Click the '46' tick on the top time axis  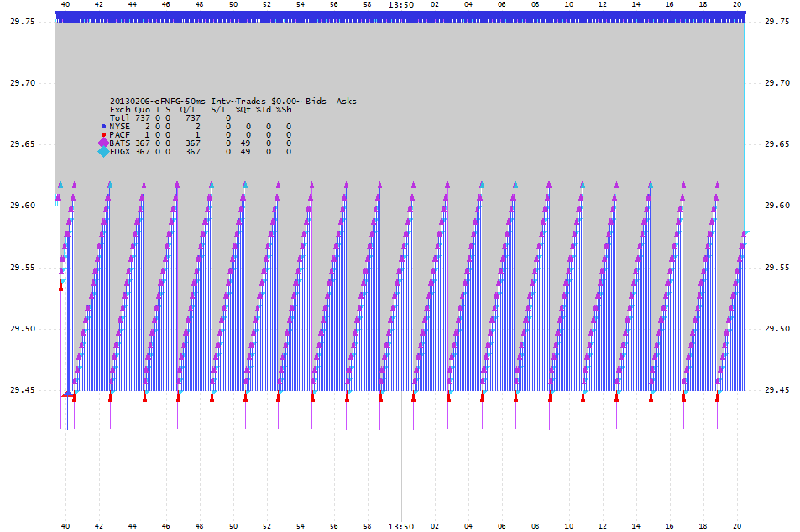pyautogui.click(x=166, y=4)
